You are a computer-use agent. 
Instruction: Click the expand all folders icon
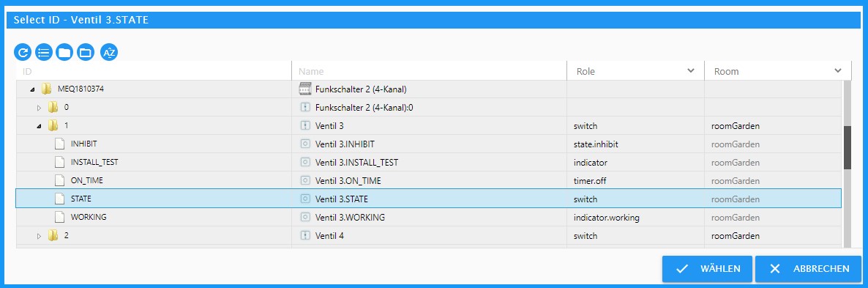tap(85, 52)
